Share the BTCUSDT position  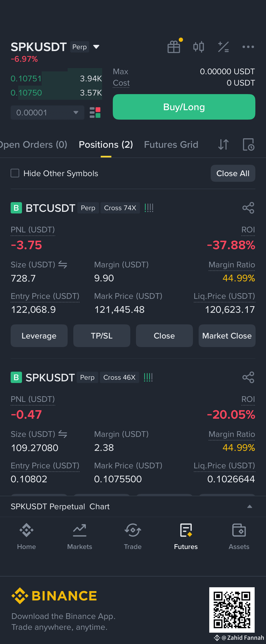pos(248,208)
